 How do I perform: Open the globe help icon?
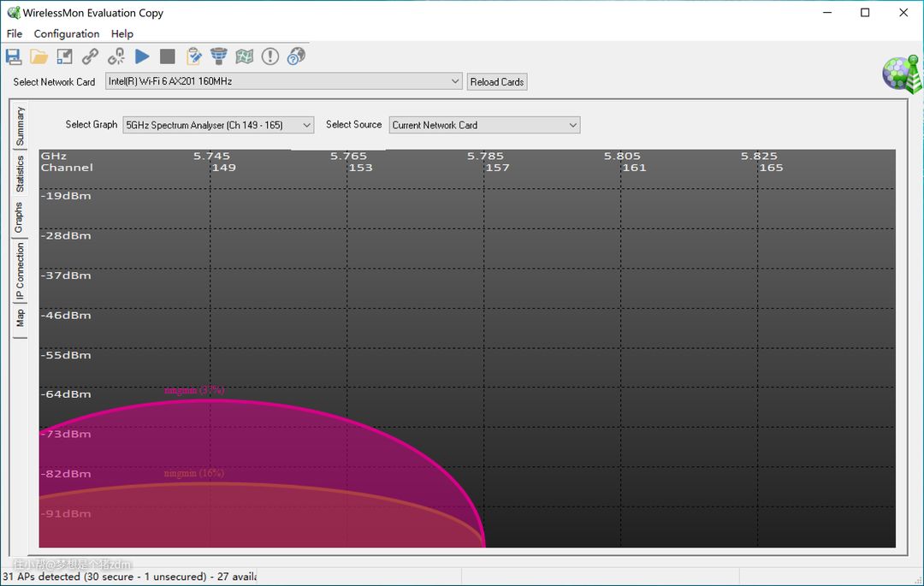(296, 56)
